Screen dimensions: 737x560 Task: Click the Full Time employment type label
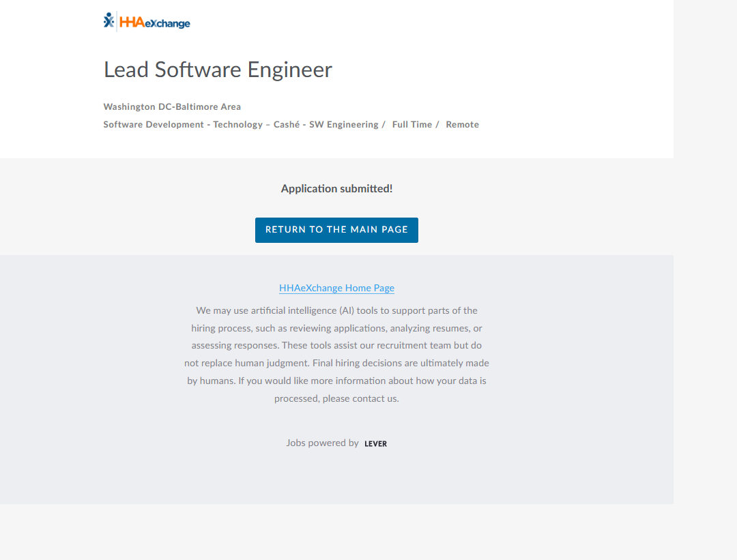tap(411, 125)
